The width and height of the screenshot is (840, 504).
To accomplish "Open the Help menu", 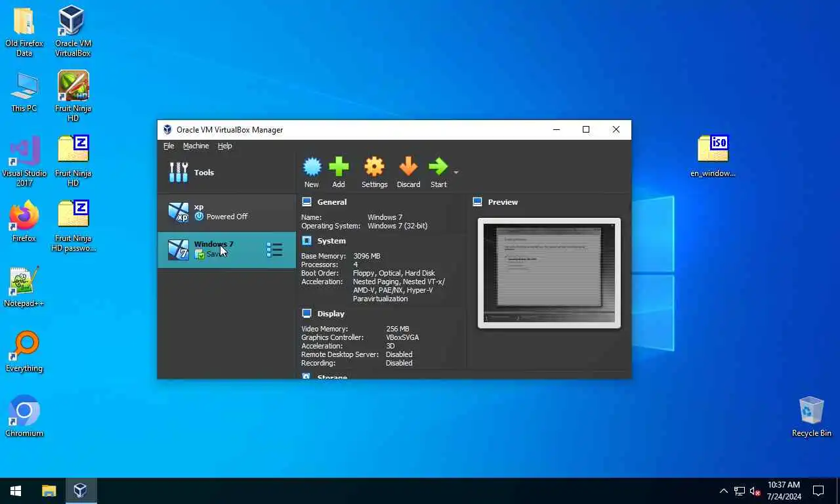I will pos(224,146).
